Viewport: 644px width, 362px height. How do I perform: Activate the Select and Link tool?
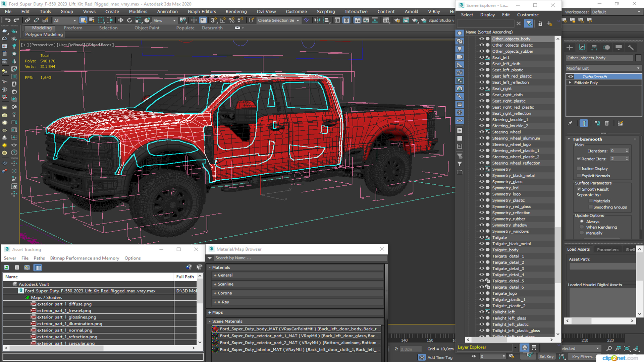point(28,20)
